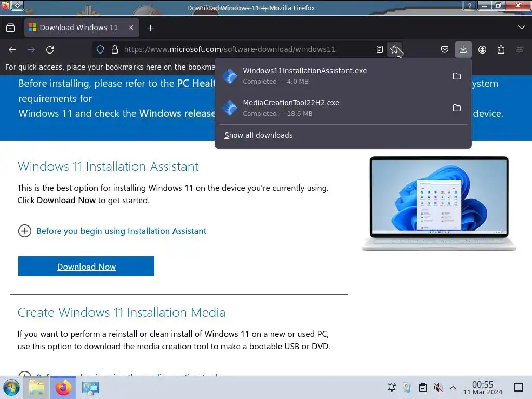532x399 pixels.
Task: Follow the PC Health link
Action: (x=196, y=84)
